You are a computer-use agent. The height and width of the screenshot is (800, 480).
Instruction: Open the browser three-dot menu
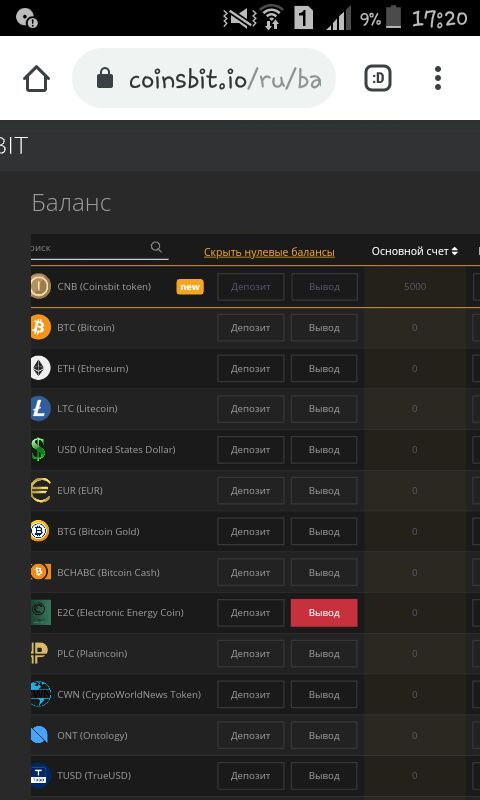click(x=437, y=78)
